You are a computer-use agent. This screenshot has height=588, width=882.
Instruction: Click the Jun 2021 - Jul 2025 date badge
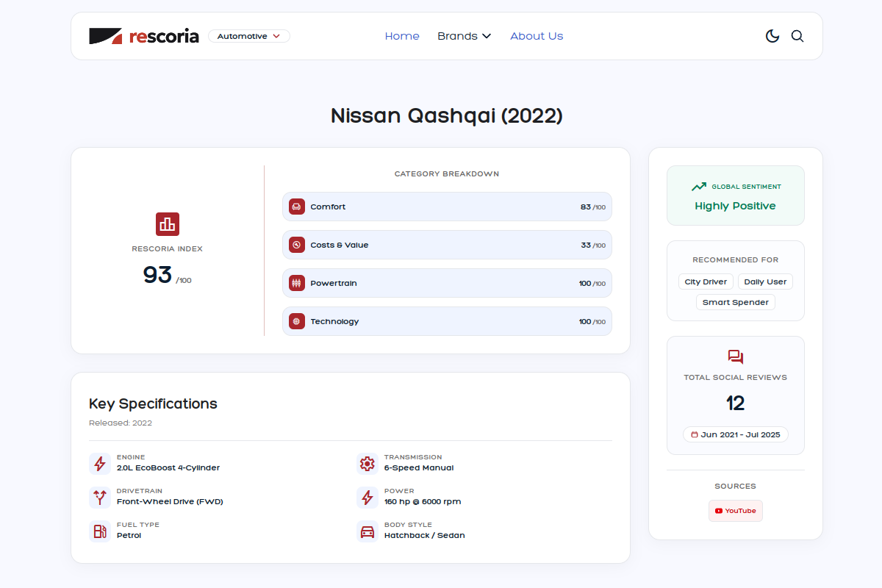click(x=736, y=434)
